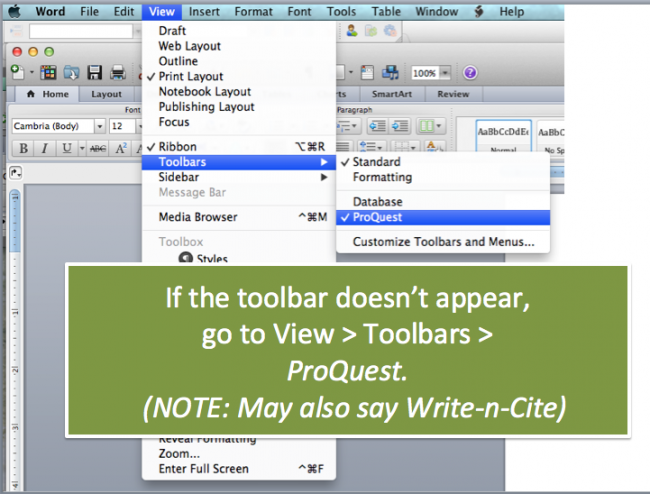650x494 pixels.
Task: Open the Tools menu
Action: tap(341, 12)
